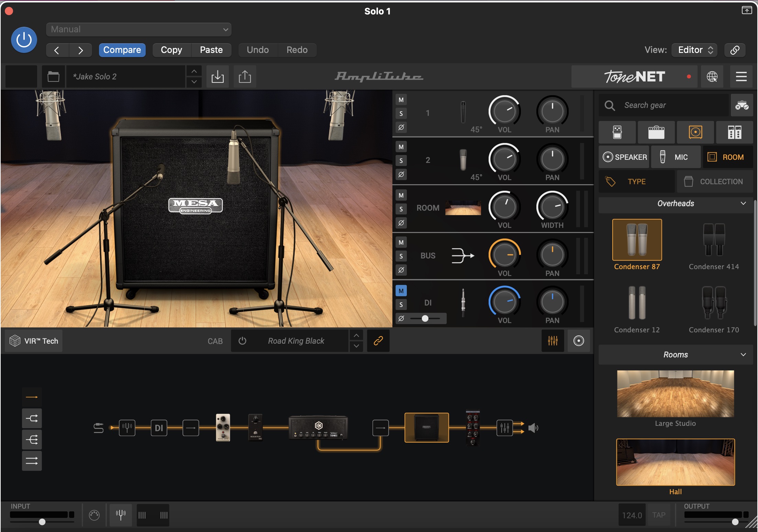Open the VIR Tech button
The image size is (758, 532).
tap(34, 341)
